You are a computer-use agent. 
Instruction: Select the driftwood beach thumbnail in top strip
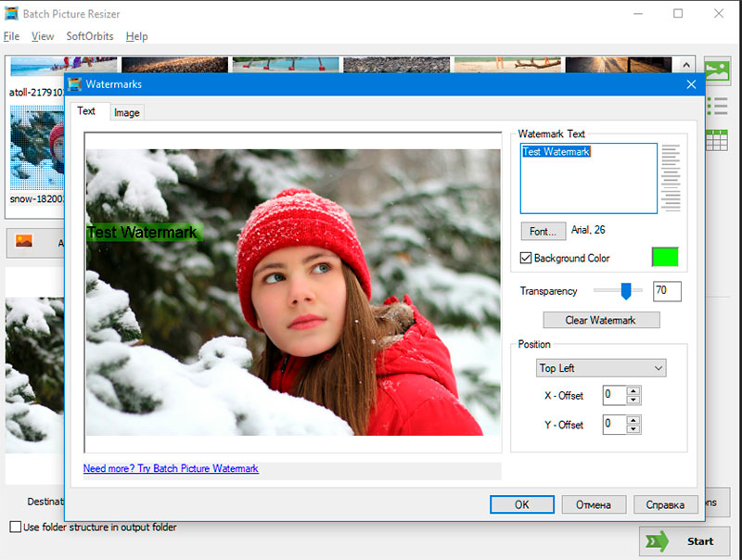pos(507,64)
